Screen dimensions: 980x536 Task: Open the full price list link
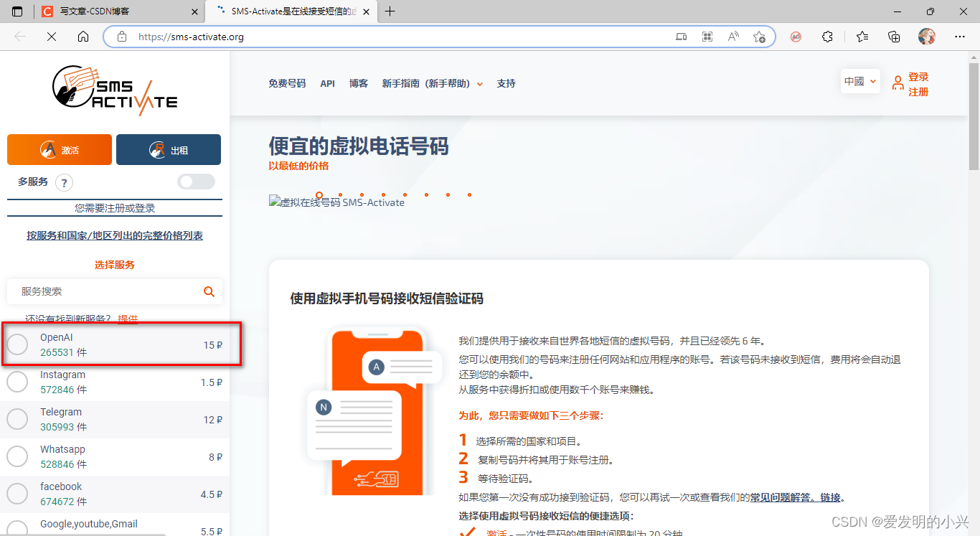click(115, 235)
